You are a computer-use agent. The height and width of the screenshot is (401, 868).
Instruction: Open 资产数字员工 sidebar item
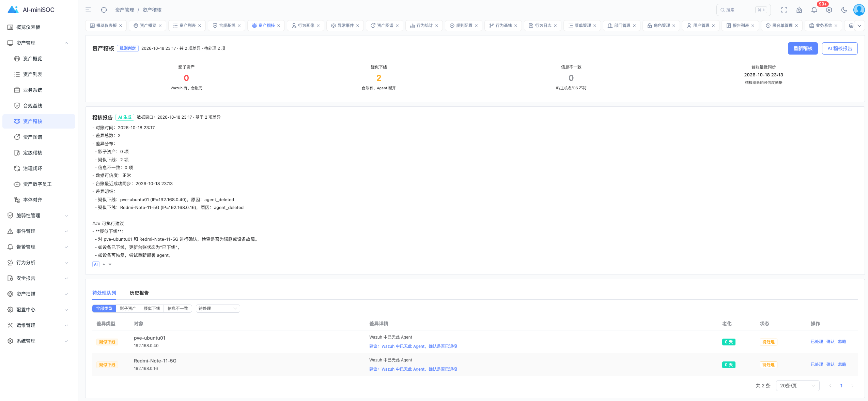[39, 184]
